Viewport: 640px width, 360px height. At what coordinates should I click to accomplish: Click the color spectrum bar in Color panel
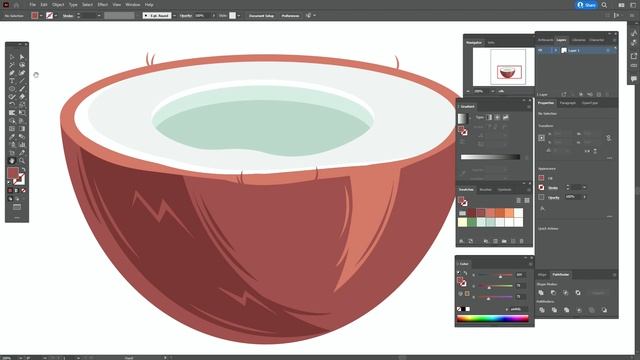tap(493, 318)
